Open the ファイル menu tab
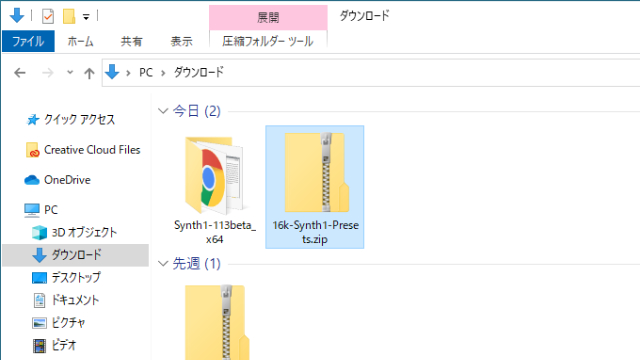This screenshot has height=360, width=640. [x=28, y=41]
